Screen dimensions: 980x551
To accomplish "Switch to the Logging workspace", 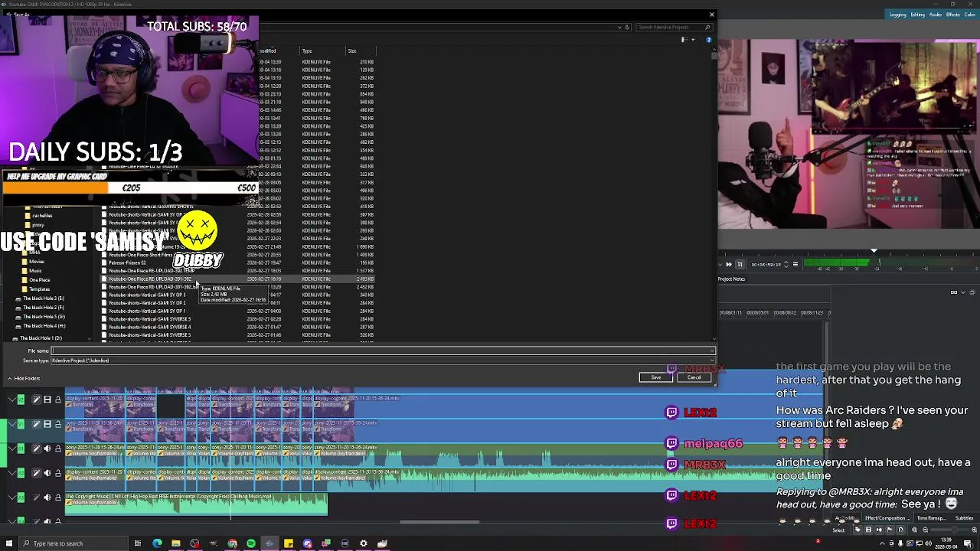I will (x=898, y=15).
